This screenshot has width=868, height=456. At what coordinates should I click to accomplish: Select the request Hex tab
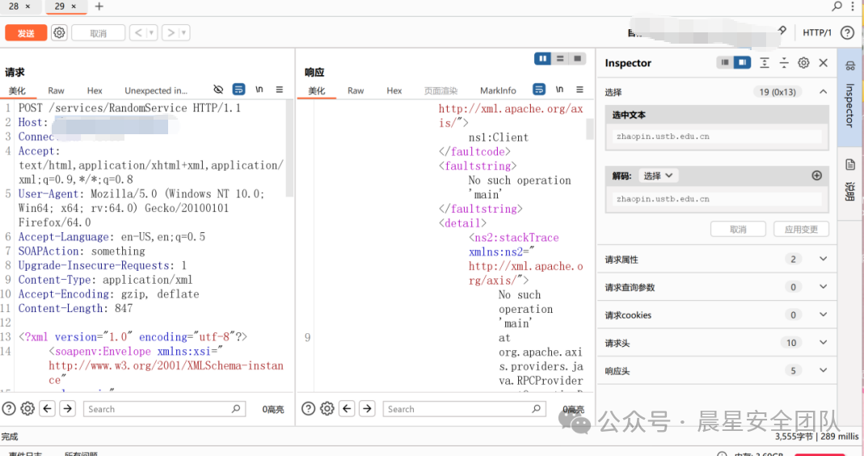pos(95,91)
